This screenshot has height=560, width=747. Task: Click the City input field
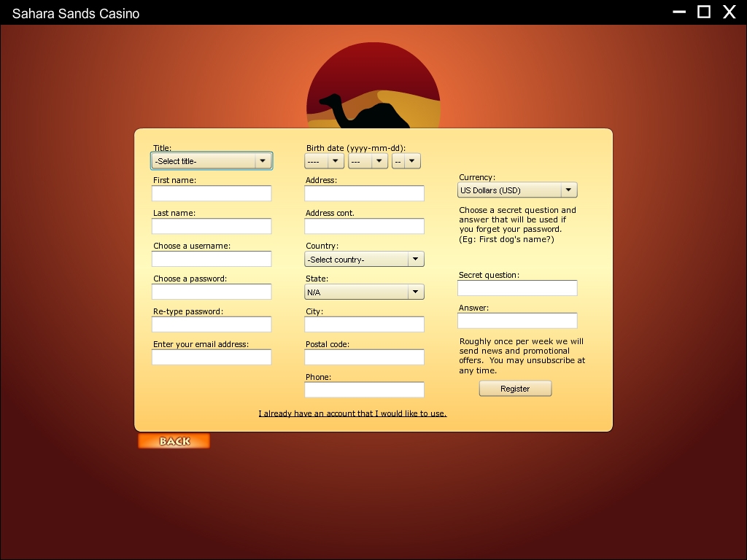[x=364, y=324]
